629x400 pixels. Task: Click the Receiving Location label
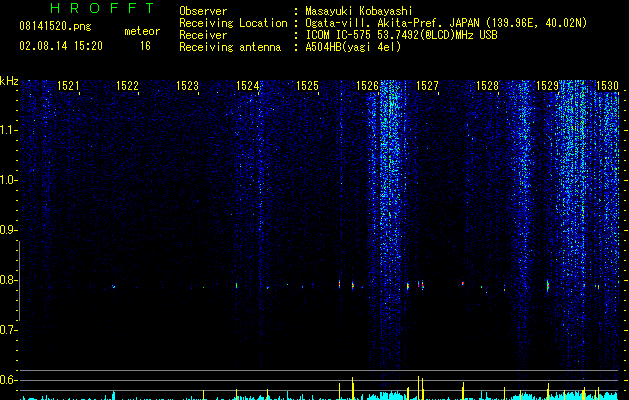233,23
